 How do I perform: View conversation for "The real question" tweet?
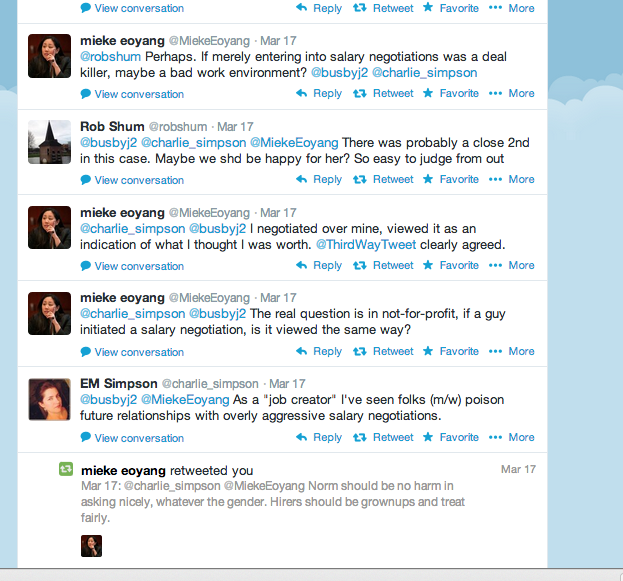click(132, 352)
